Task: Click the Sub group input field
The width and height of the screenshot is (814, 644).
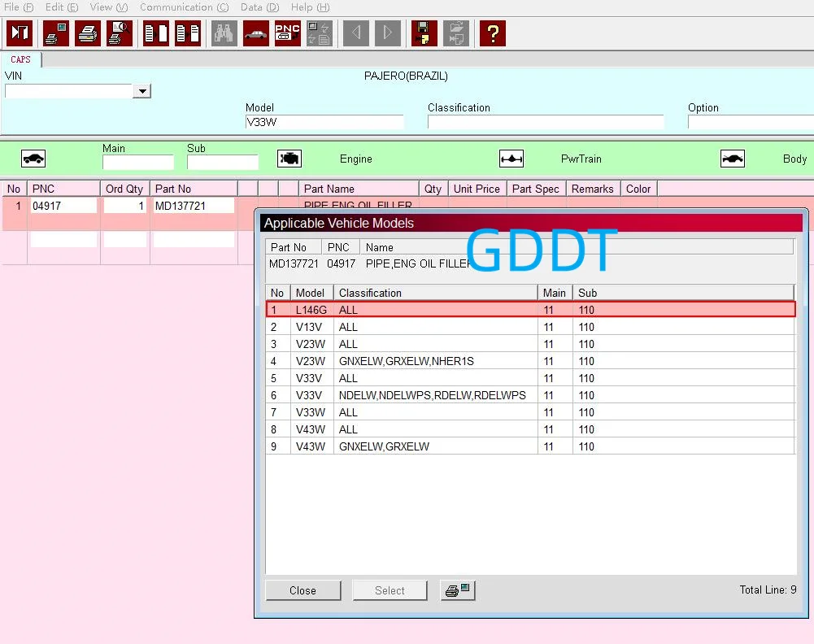Action: coord(223,162)
